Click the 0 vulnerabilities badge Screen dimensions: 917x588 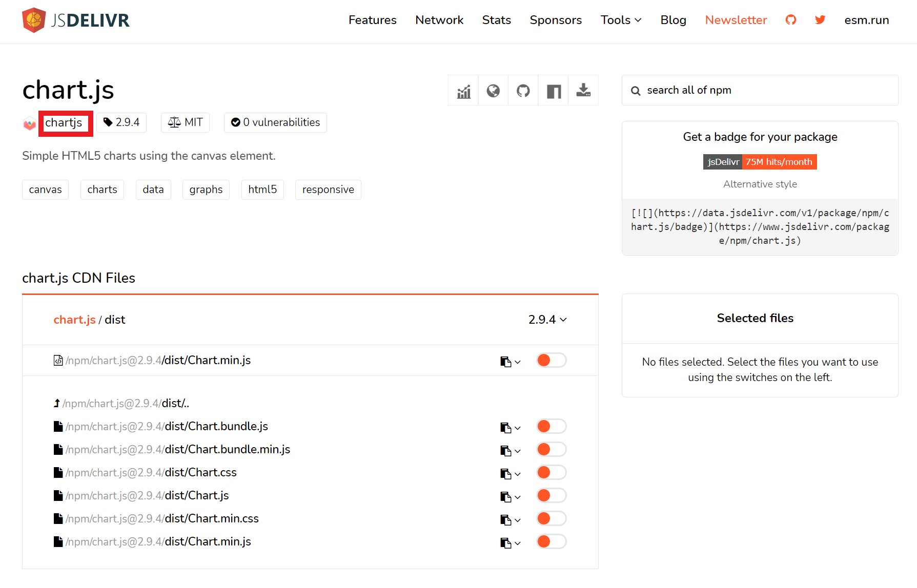(275, 122)
